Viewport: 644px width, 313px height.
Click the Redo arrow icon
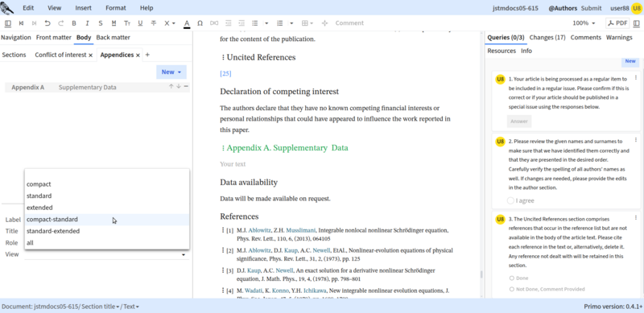[61, 23]
